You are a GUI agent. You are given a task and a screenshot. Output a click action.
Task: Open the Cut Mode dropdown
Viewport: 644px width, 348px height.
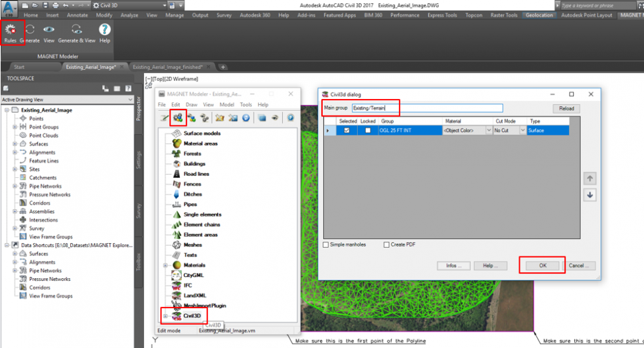523,131
